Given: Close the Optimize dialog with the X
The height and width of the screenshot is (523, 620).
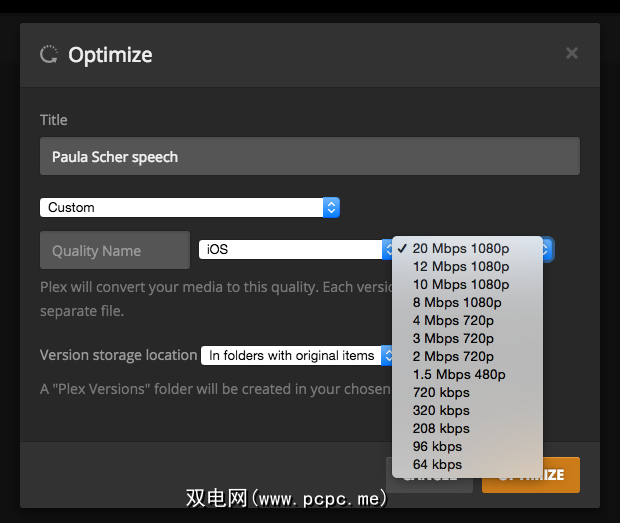Looking at the screenshot, I should pyautogui.click(x=572, y=53).
